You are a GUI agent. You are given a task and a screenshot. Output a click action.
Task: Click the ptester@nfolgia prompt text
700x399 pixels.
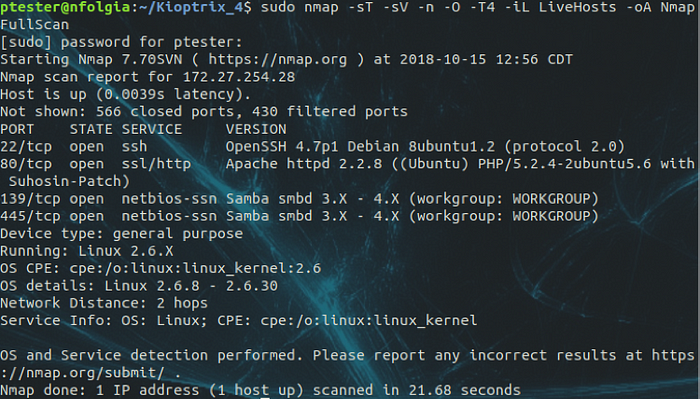(65, 7)
